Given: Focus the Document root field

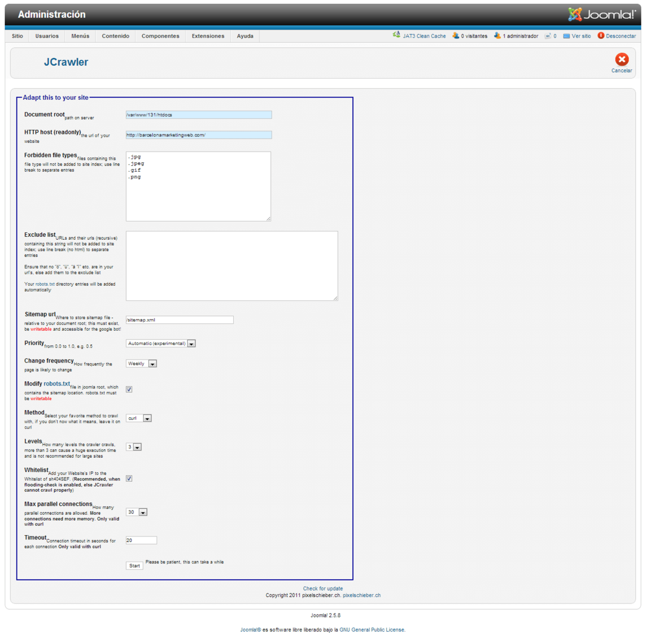Looking at the screenshot, I should tap(198, 115).
